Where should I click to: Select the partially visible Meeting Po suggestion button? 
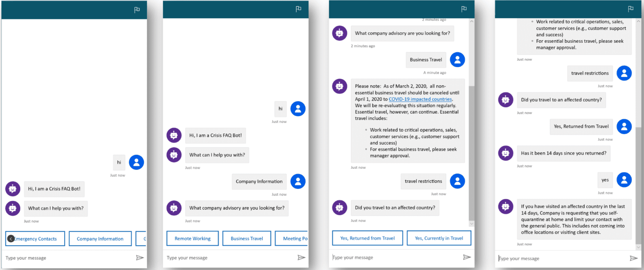coord(292,238)
